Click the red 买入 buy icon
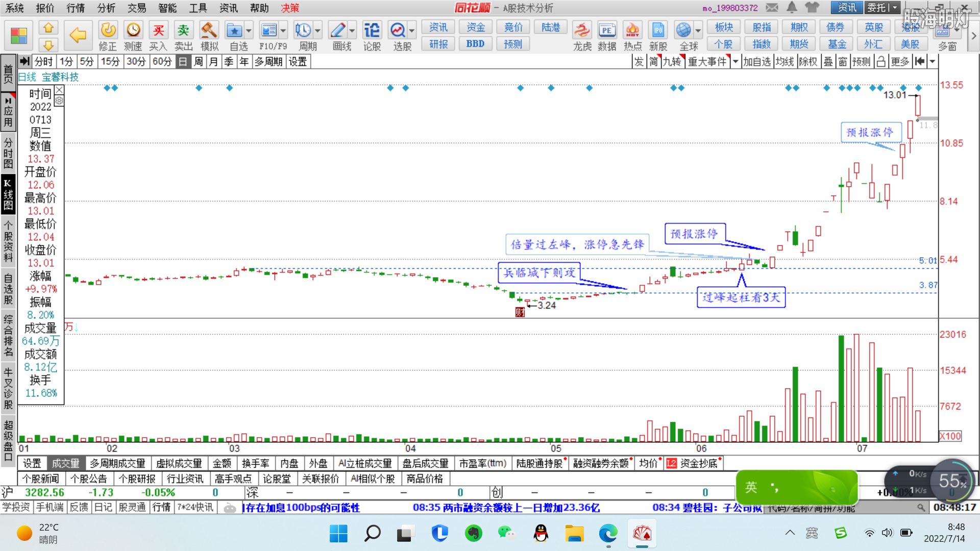Viewport: 980px width, 551px height. pyautogui.click(x=158, y=31)
